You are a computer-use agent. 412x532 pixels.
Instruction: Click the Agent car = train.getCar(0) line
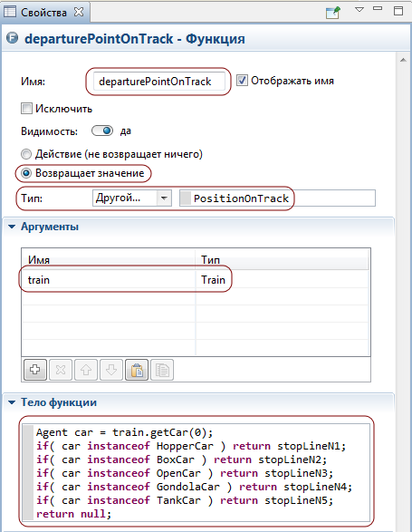pyautogui.click(x=124, y=432)
